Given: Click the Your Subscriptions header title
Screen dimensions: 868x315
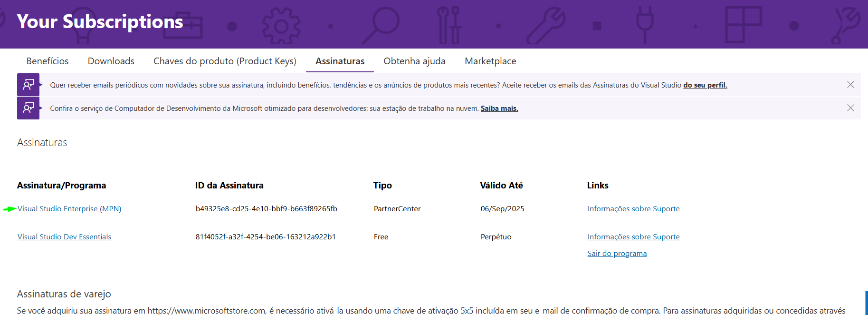Looking at the screenshot, I should click(x=100, y=21).
